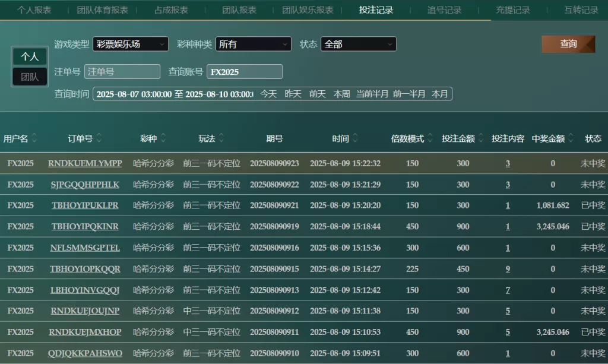Expand the 状态 dropdown
This screenshot has width=608, height=364.
pos(358,44)
